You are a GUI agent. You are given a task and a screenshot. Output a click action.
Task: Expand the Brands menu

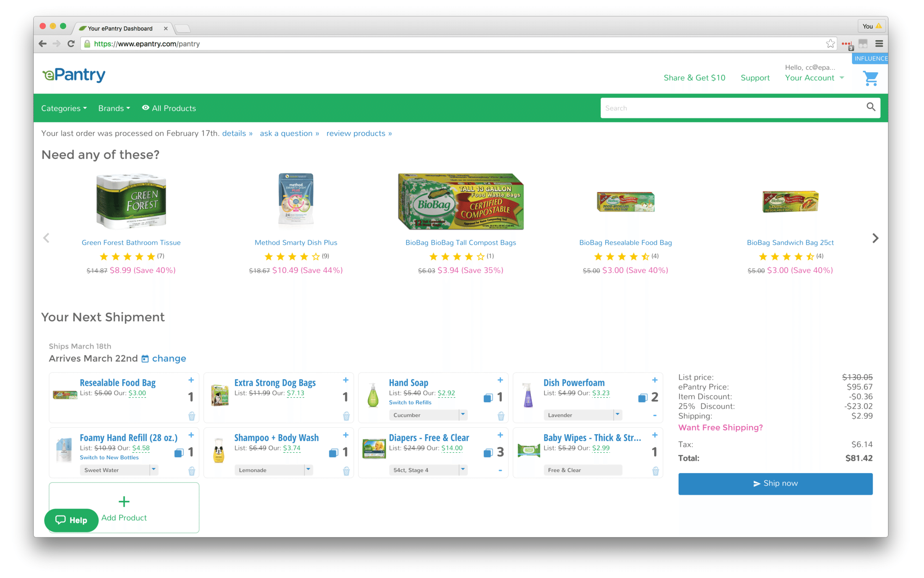pos(114,108)
